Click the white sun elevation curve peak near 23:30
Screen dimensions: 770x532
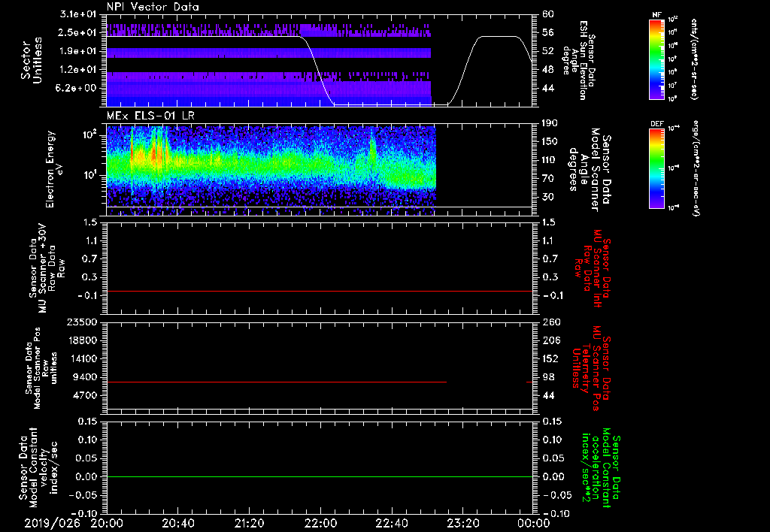tap(499, 36)
